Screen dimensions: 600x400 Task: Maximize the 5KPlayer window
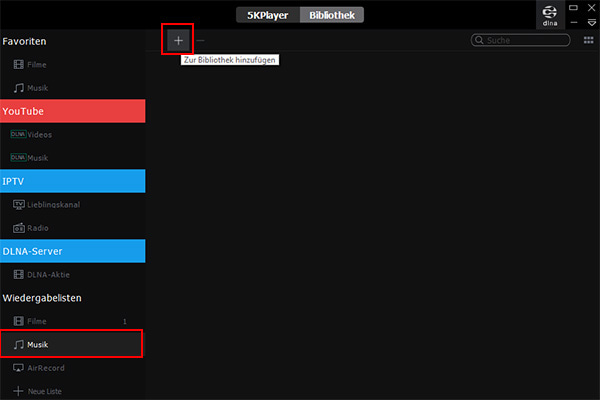click(573, 7)
